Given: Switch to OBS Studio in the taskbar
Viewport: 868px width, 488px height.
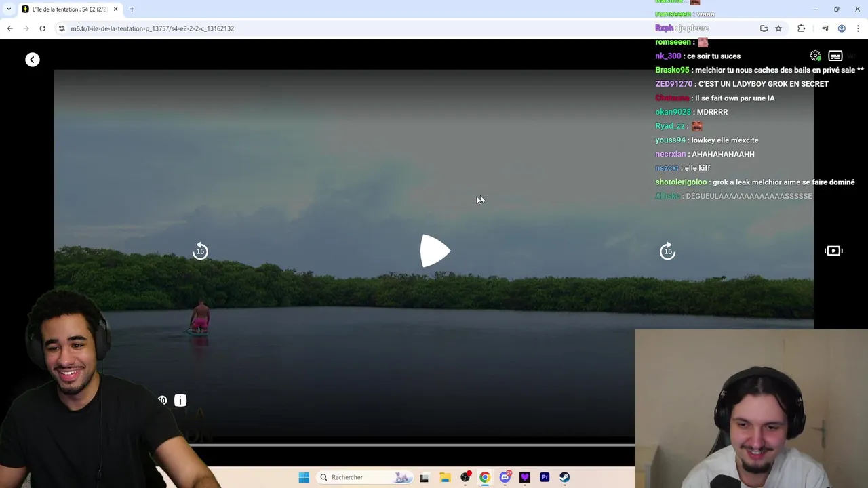Looking at the screenshot, I should tap(465, 477).
